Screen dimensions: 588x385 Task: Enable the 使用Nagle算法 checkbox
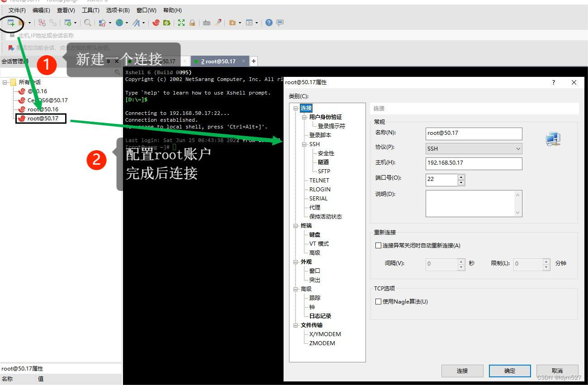click(379, 302)
